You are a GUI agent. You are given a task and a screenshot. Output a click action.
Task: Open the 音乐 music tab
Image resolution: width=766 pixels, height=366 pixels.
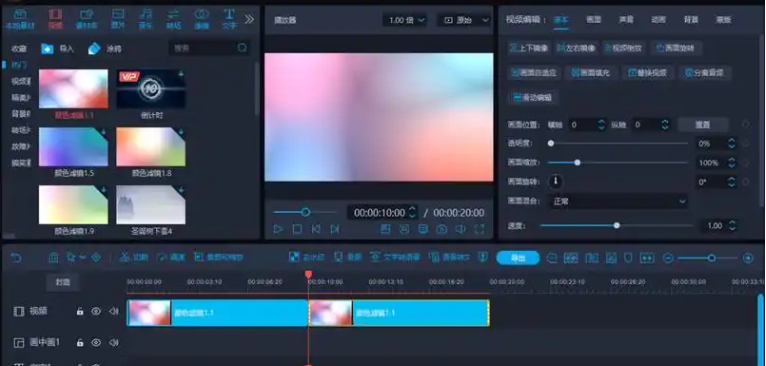click(x=146, y=19)
